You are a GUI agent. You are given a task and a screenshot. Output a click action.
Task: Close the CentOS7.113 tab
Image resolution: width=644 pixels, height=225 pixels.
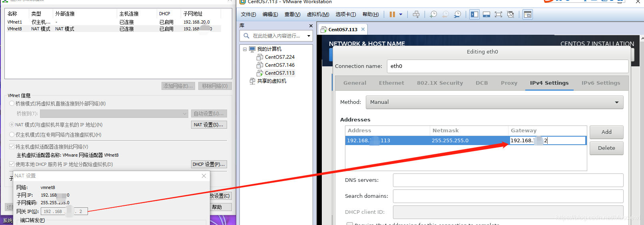coord(363,29)
